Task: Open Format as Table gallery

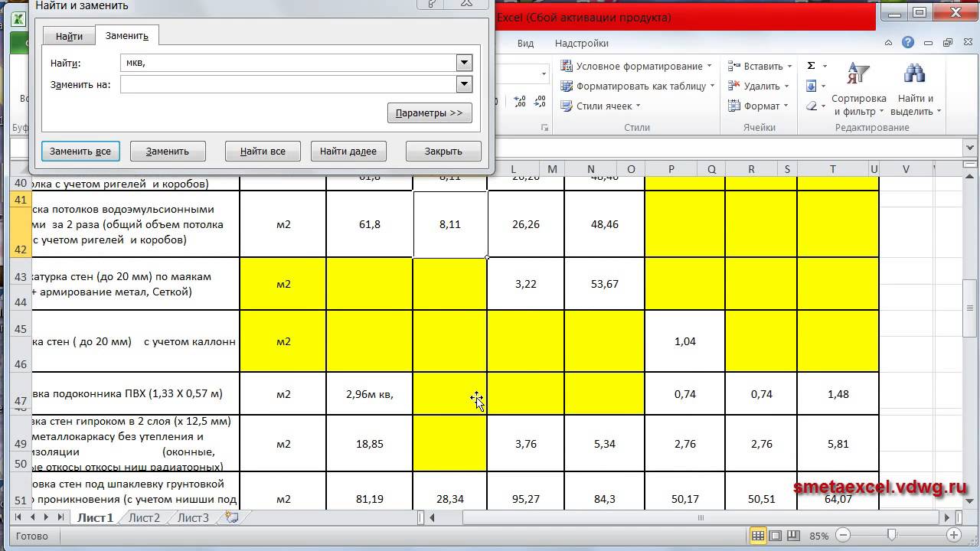Action: pyautogui.click(x=637, y=86)
